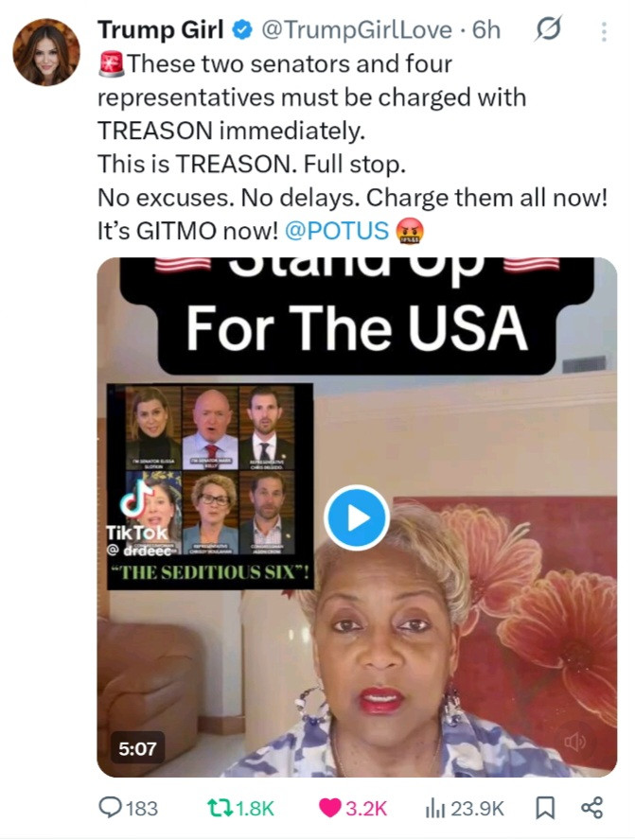Click the Trump Girl display name
635x840 pixels.
coord(160,29)
